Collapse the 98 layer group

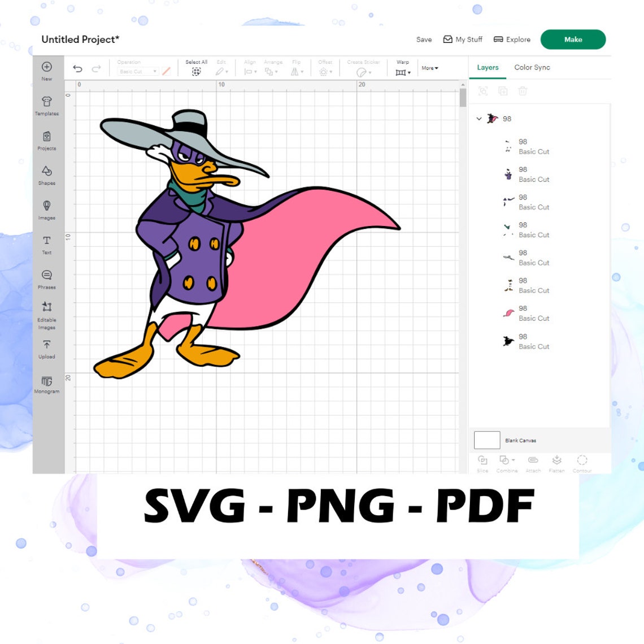pyautogui.click(x=479, y=119)
